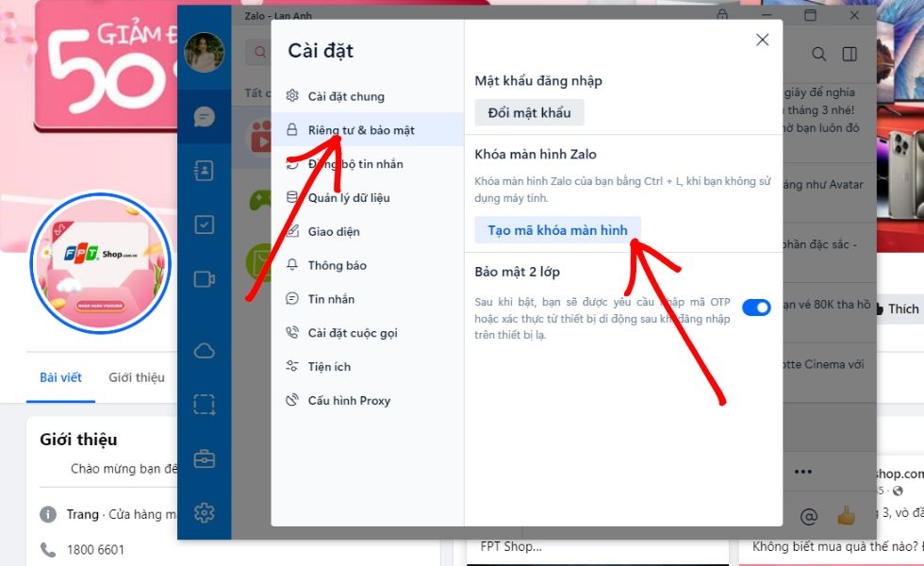Open To-Do checkbox icon in Zalo sidebar

pos(204,225)
